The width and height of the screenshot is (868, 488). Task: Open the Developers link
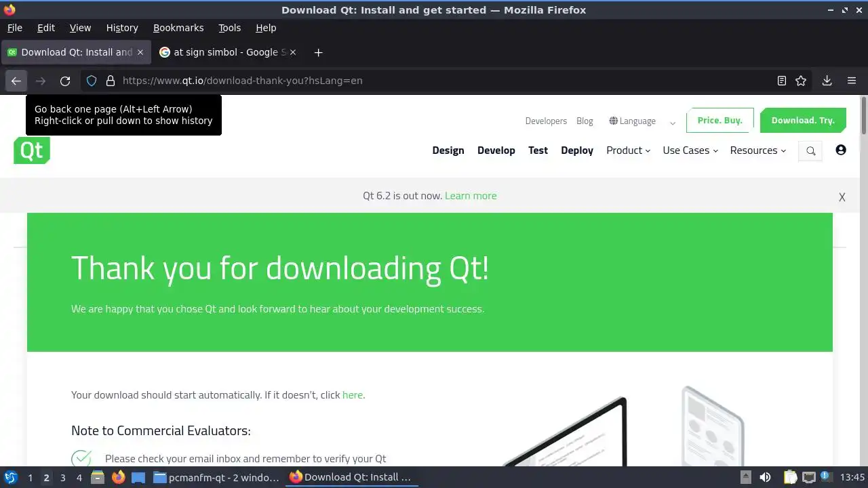pyautogui.click(x=546, y=121)
